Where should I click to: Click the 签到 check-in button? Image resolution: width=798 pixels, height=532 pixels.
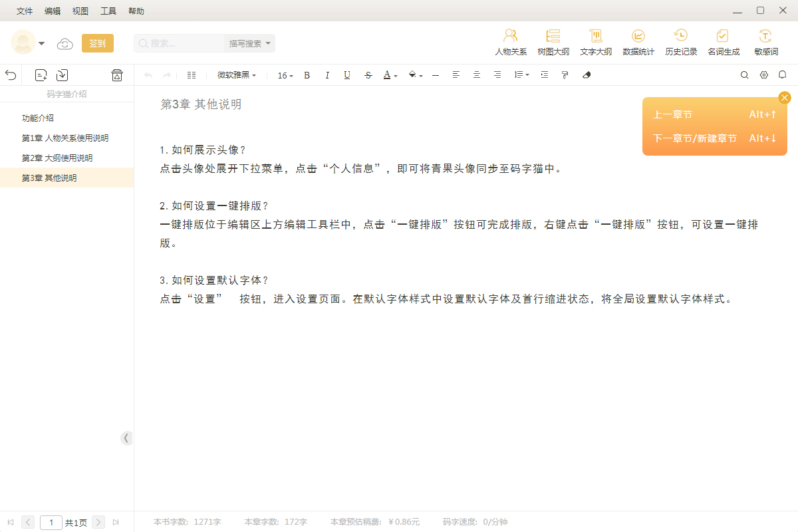tap(97, 43)
